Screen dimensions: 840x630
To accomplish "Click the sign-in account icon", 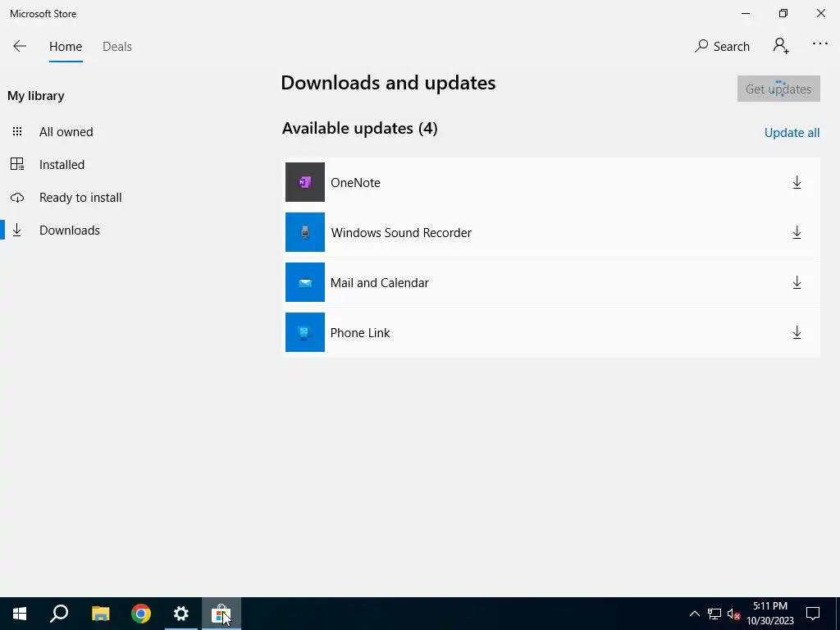I will (781, 46).
